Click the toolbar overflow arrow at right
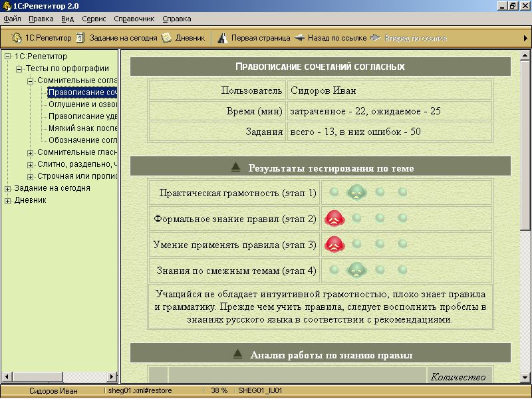 525,38
